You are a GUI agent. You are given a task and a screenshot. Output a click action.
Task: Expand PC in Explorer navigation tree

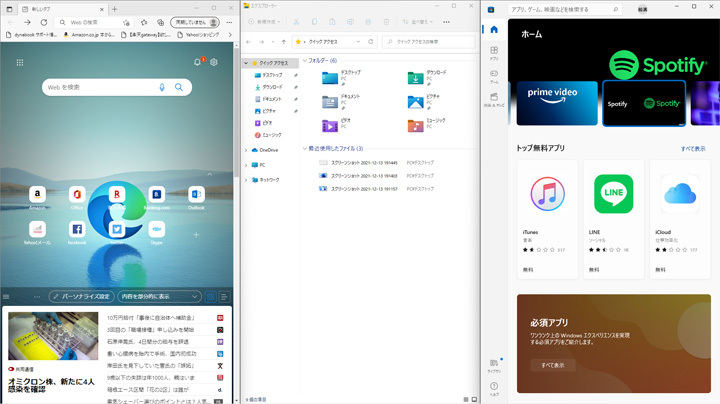246,165
